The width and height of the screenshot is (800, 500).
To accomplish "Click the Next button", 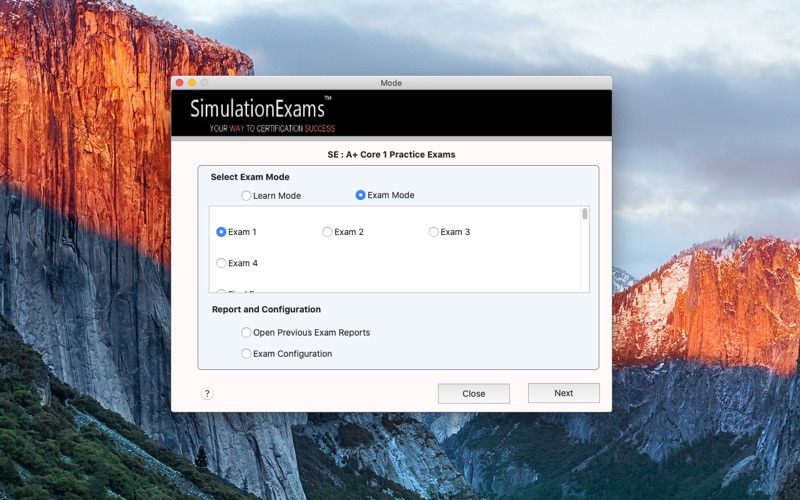I will click(x=563, y=393).
